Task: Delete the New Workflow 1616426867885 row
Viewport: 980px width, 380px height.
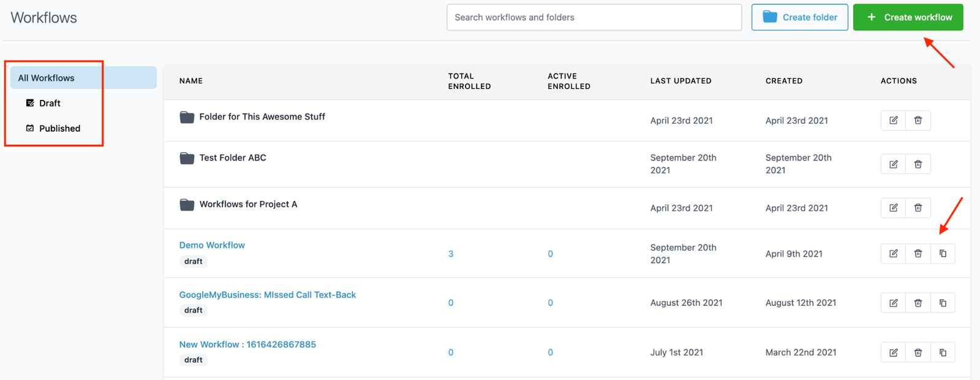Action: click(918, 352)
